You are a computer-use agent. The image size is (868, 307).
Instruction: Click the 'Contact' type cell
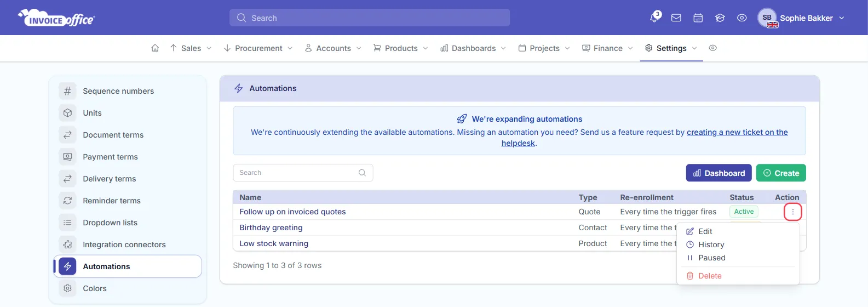tap(593, 228)
